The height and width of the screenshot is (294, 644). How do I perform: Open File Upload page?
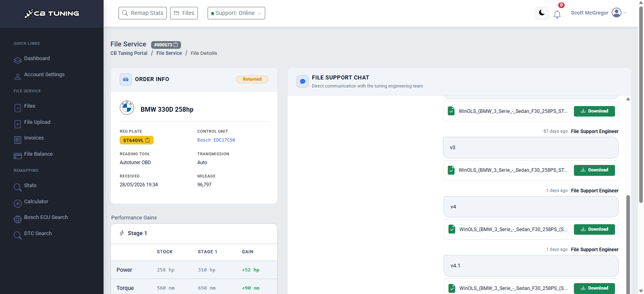tap(37, 122)
